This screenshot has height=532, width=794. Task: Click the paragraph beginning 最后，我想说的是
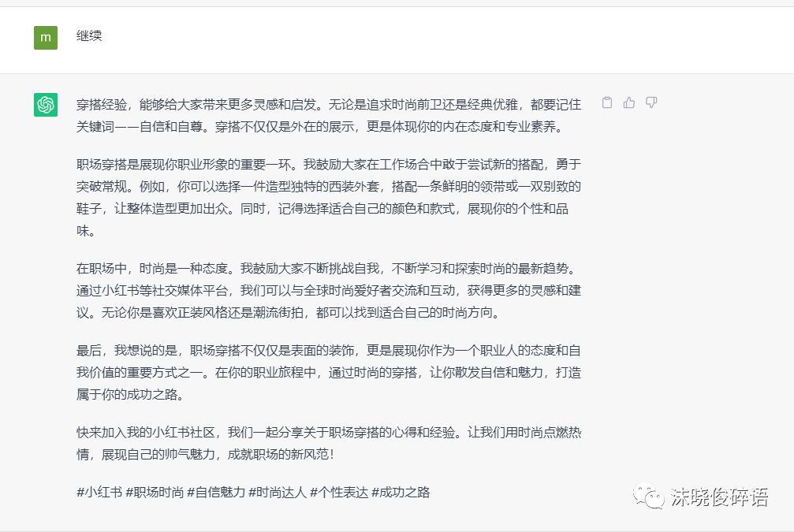tap(329, 372)
